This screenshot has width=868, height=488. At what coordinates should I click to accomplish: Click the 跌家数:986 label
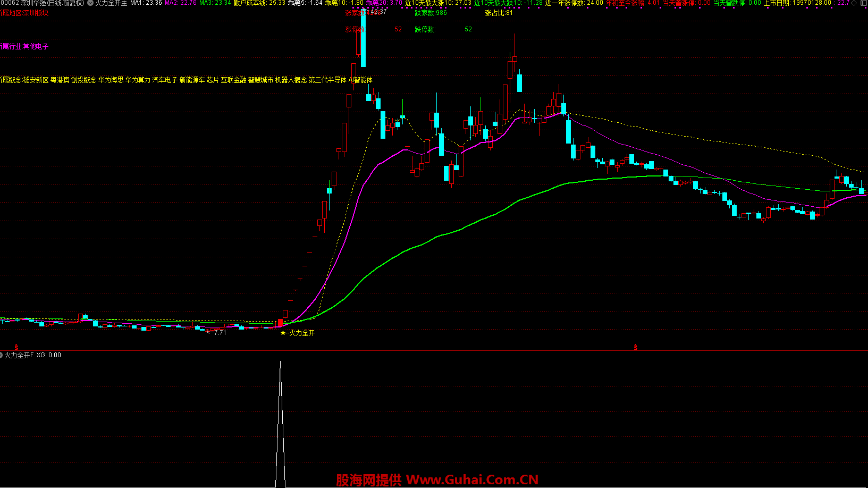coord(431,13)
